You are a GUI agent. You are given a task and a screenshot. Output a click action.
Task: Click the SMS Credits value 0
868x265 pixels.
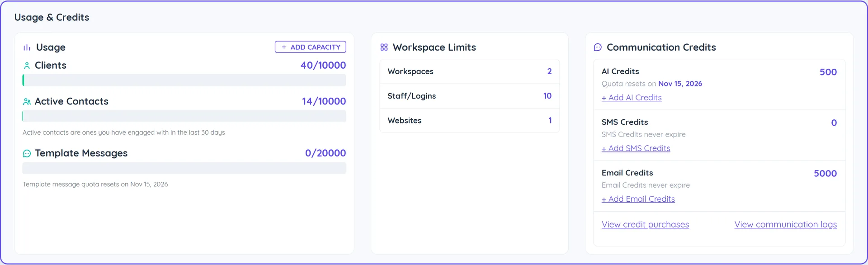pos(834,123)
